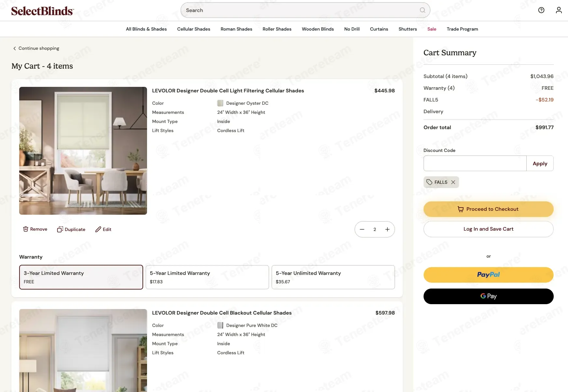
Task: Duplicate the Light Filtering Cellular Shades item
Action: click(x=71, y=229)
